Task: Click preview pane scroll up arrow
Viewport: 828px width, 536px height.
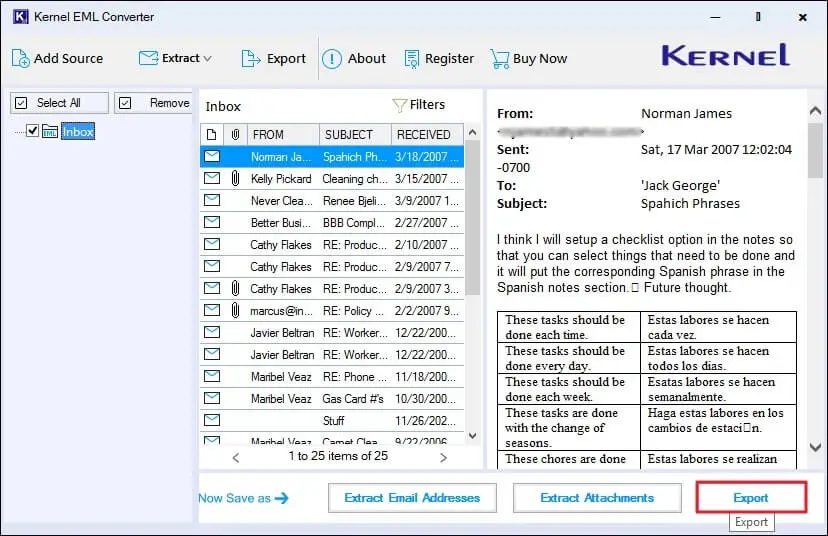Action: (815, 111)
